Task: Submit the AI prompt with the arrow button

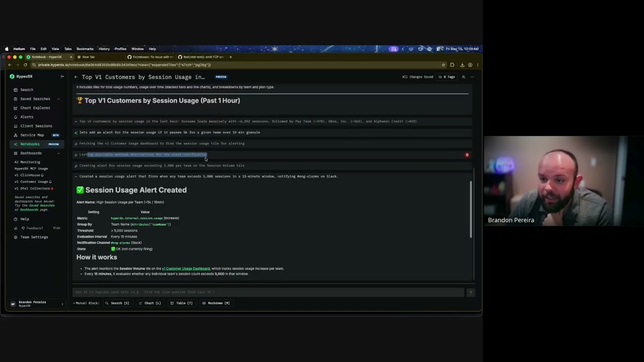Action: (471, 292)
